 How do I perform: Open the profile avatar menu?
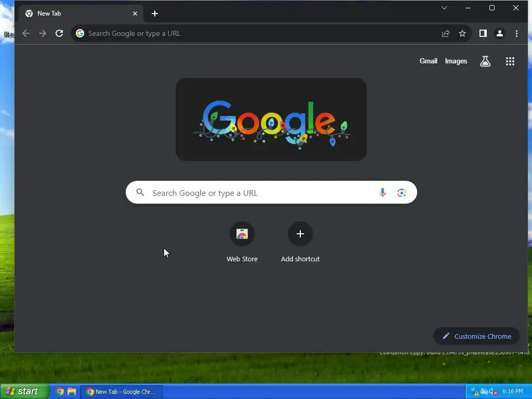click(499, 33)
